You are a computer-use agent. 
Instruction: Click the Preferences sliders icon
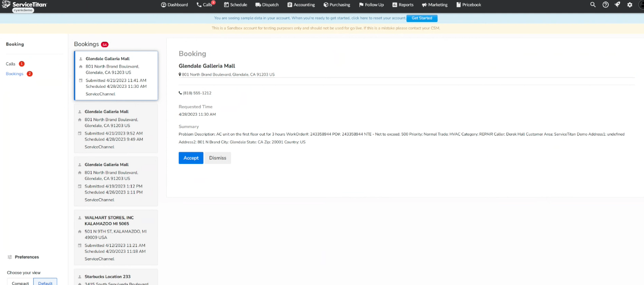pyautogui.click(x=10, y=257)
